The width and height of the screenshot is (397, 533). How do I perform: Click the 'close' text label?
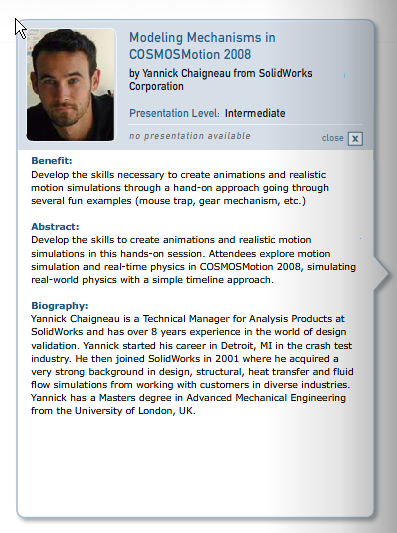(332, 138)
